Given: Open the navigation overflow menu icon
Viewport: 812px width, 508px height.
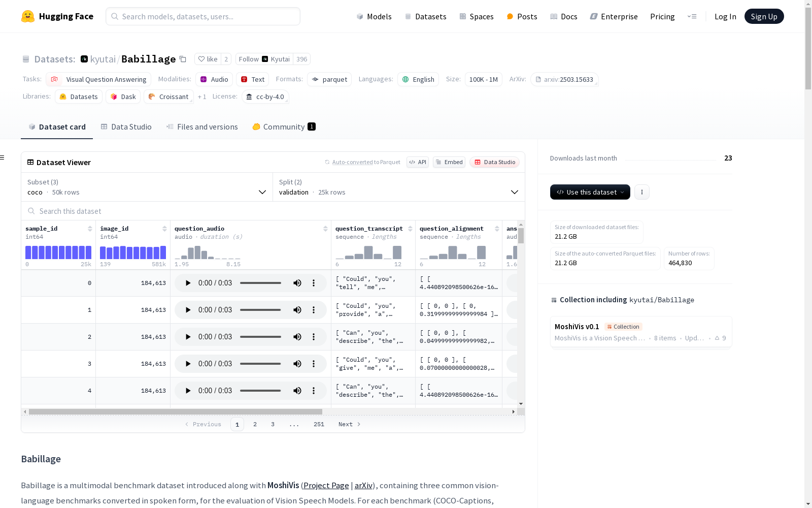Looking at the screenshot, I should [x=692, y=16].
